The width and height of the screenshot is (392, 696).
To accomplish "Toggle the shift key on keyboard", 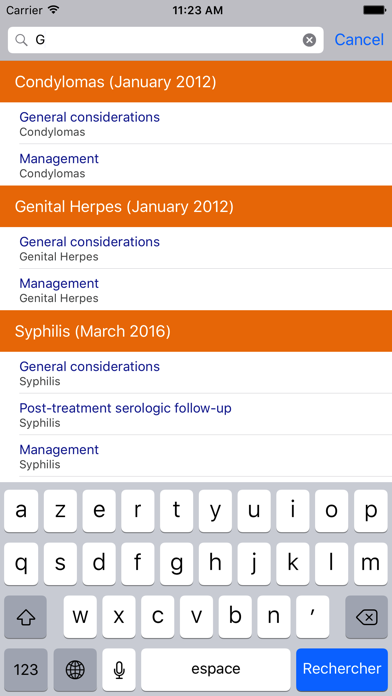I will coord(25,617).
